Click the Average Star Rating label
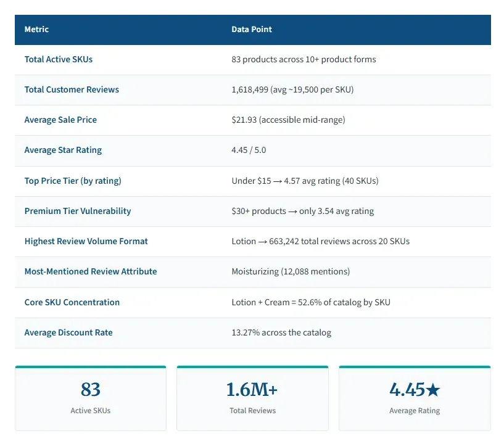This screenshot has height=444, width=504. 63,150
